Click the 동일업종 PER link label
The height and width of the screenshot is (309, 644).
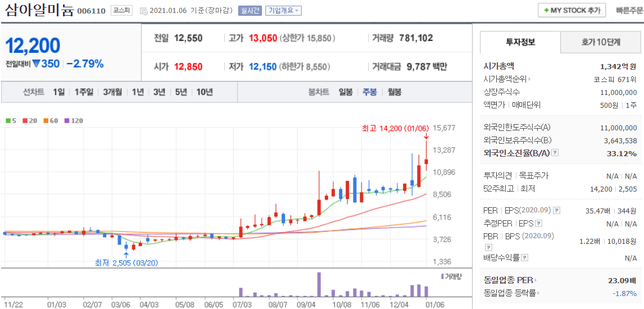(x=509, y=281)
